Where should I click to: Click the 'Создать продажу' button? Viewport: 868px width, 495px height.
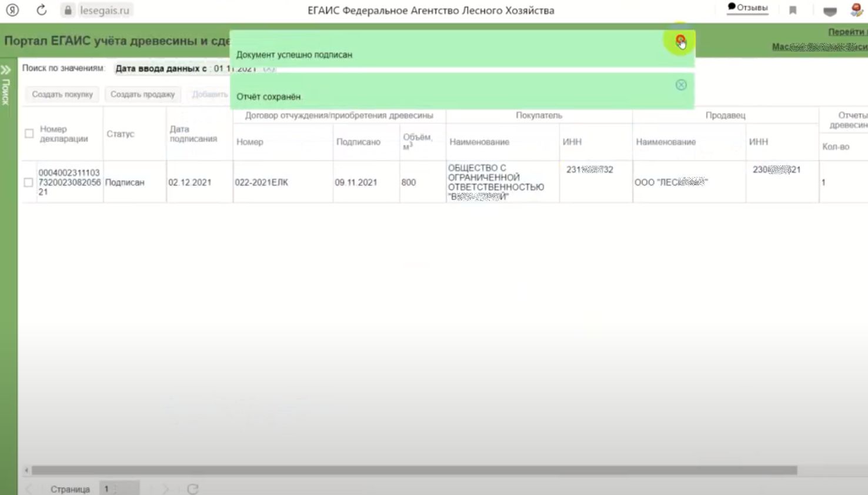[143, 94]
